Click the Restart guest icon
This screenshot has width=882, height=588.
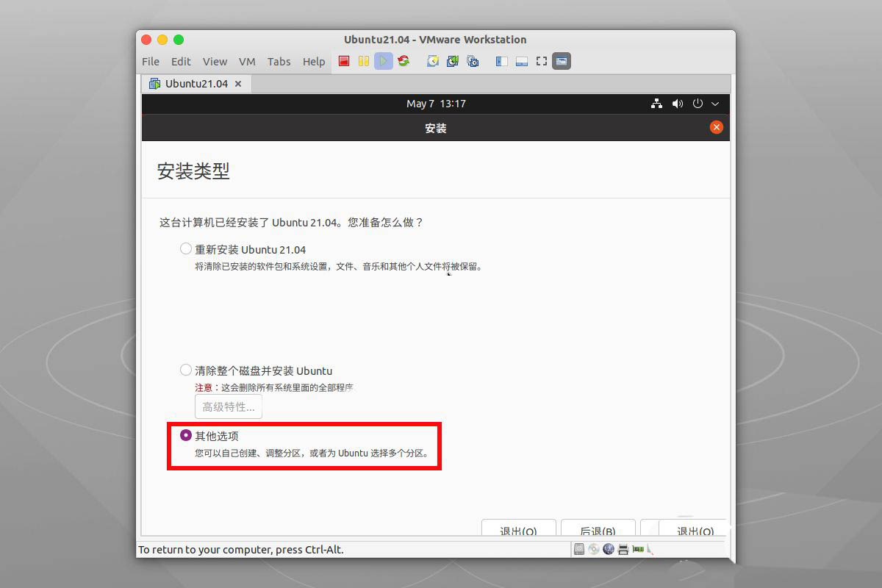404,61
